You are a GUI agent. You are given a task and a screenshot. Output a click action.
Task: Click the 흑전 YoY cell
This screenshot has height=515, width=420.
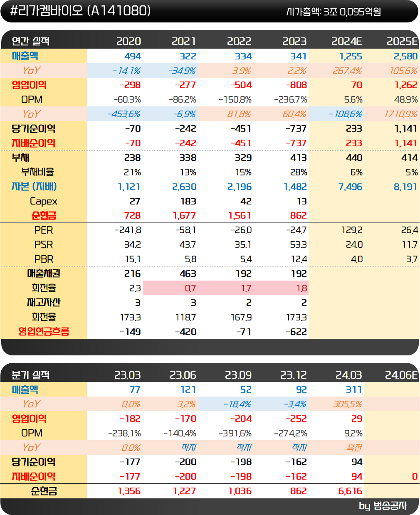pyautogui.click(x=354, y=448)
